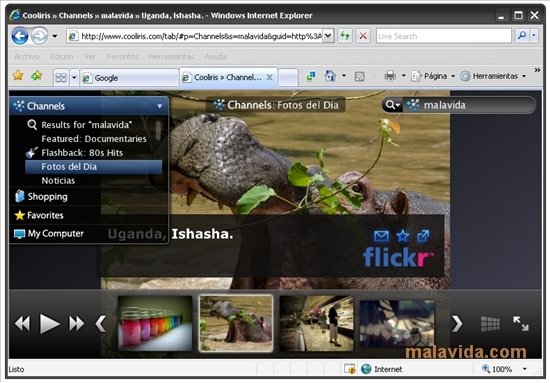Select the colorful jars thumbnail
This screenshot has height=383, width=550.
coord(155,323)
